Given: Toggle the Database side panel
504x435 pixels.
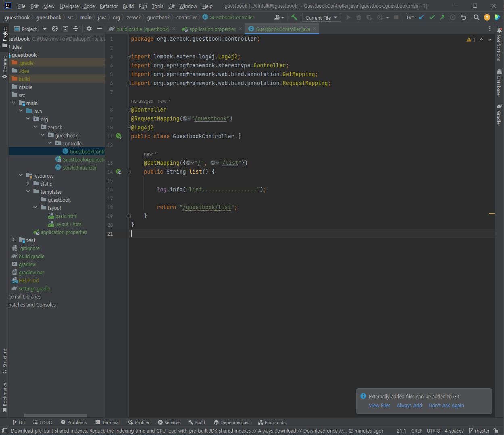Looking at the screenshot, I should [x=499, y=83].
